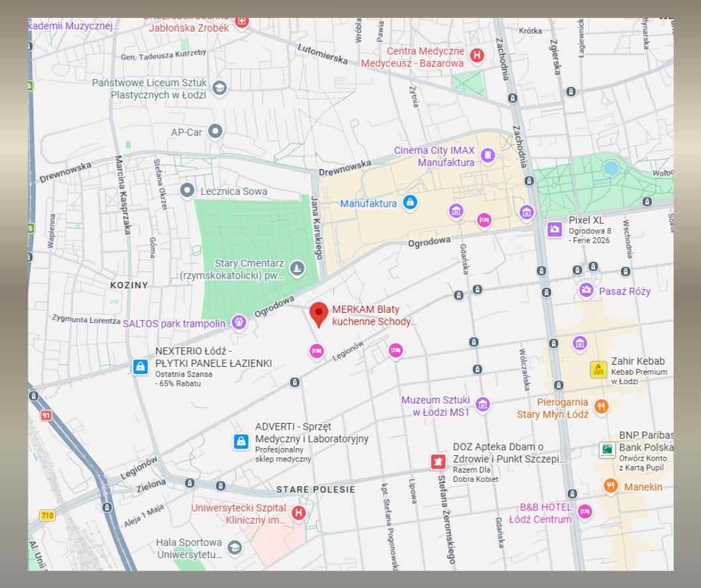The image size is (701, 588).
Task: Open the DOZ Apteka pharmacy icon
Action: coord(438,461)
